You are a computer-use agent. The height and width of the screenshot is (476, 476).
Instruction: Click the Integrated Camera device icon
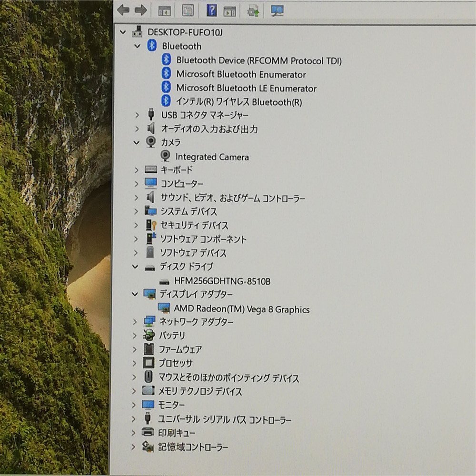165,156
